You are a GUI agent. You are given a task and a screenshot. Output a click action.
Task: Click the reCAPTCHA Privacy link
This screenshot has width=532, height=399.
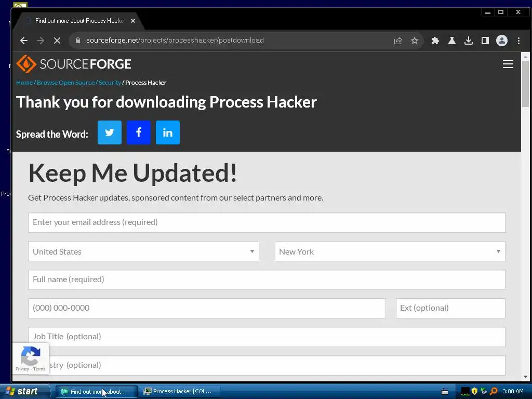click(x=22, y=369)
